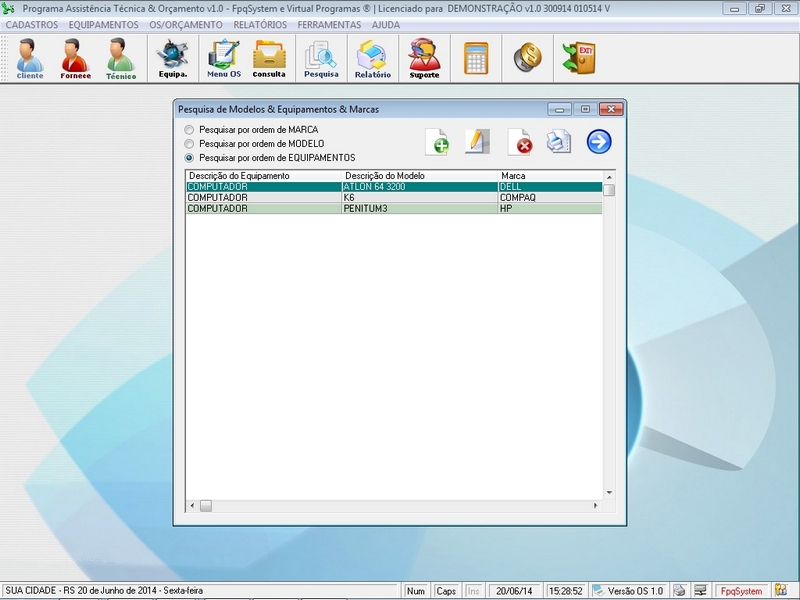Select Pesquisar por ordem de MARCA

point(189,130)
